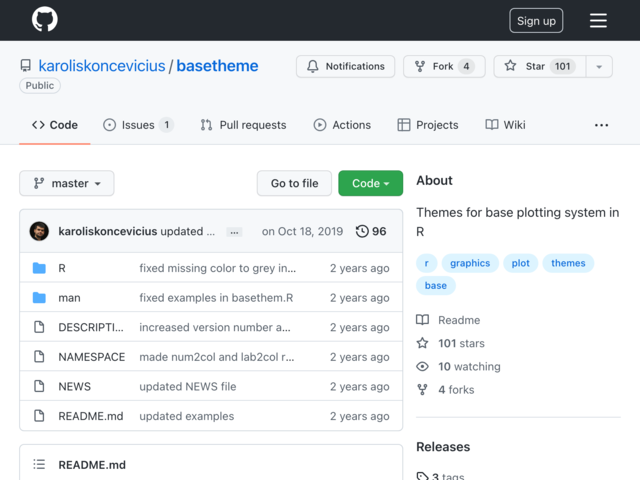
Task: Click the 'on Oct 18, 2019' commit date
Action: click(302, 231)
